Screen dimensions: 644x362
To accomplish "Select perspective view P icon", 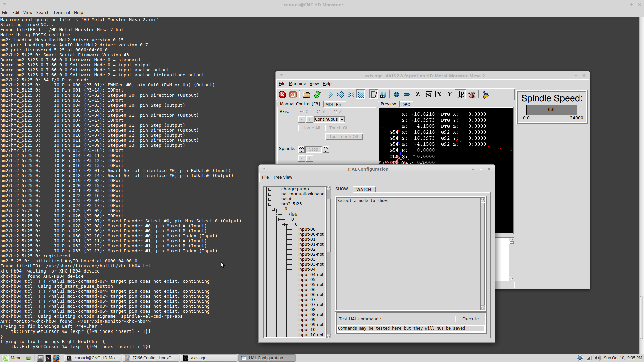I will point(461,95).
